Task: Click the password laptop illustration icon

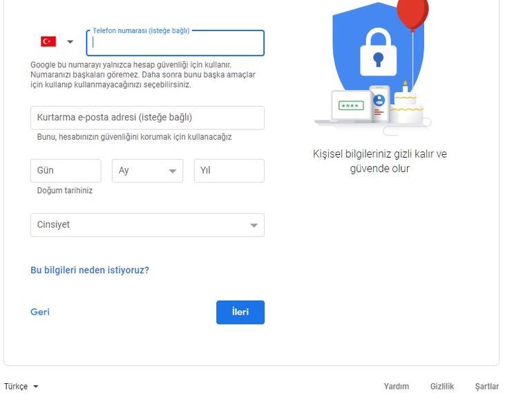Action: 350,107
